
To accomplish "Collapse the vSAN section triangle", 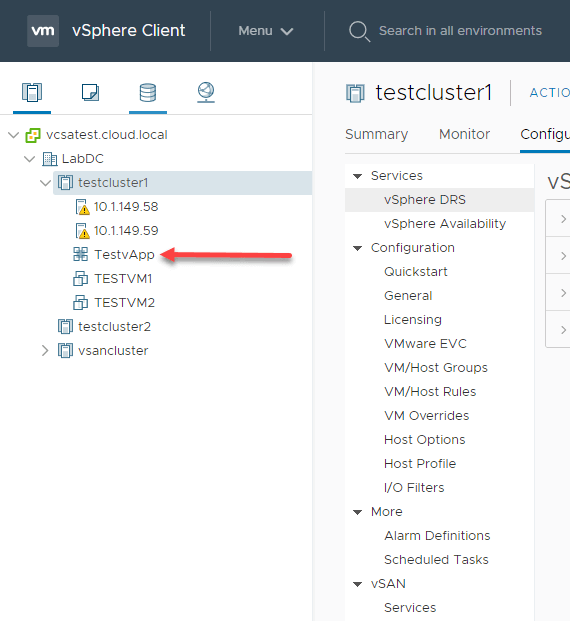I will click(358, 584).
